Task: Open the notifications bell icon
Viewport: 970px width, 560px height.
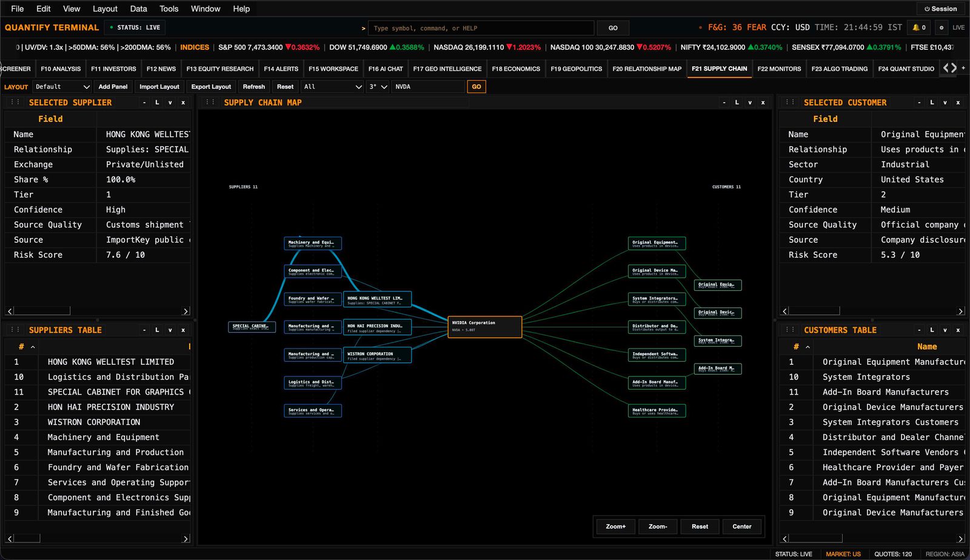Action: click(919, 27)
